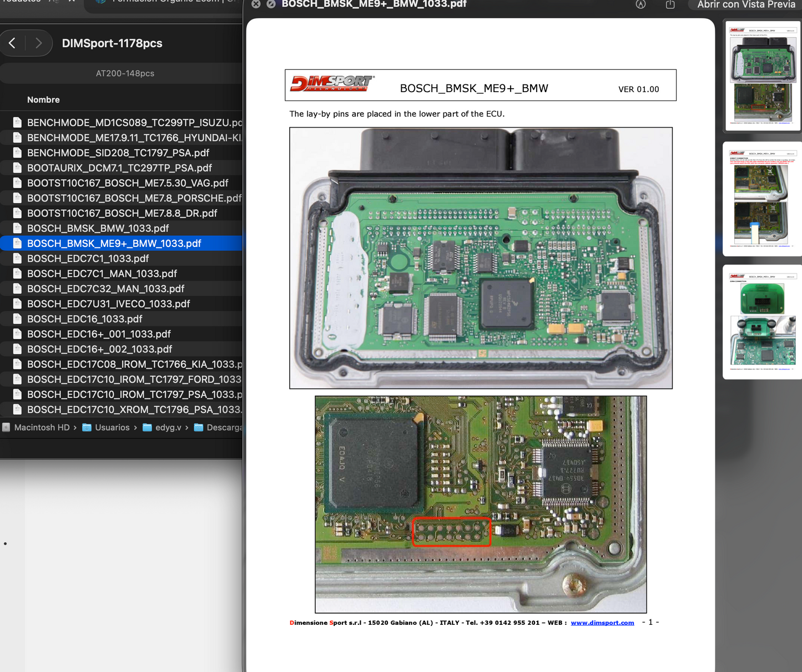Open edyg.v folder in path bar
802x672 pixels.
168,427
